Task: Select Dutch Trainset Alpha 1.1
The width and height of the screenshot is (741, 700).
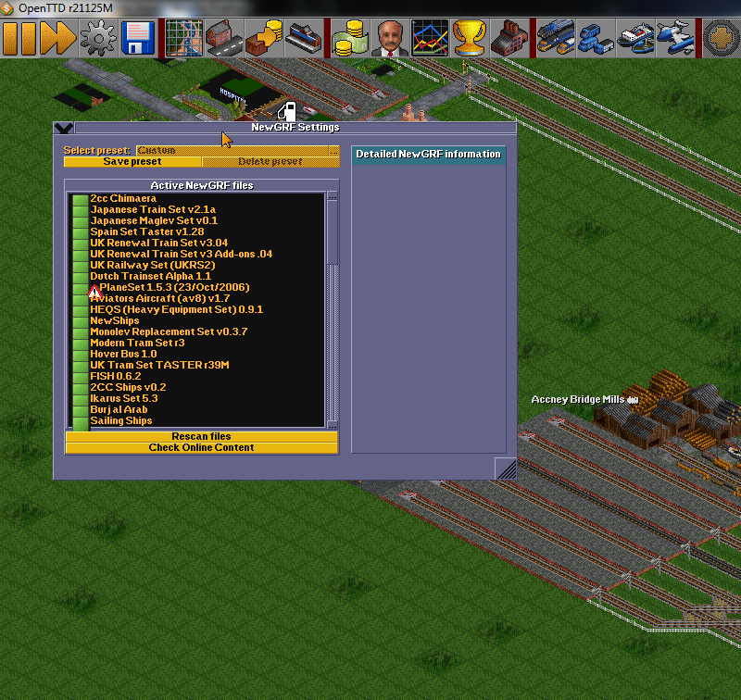Action: 196,276
